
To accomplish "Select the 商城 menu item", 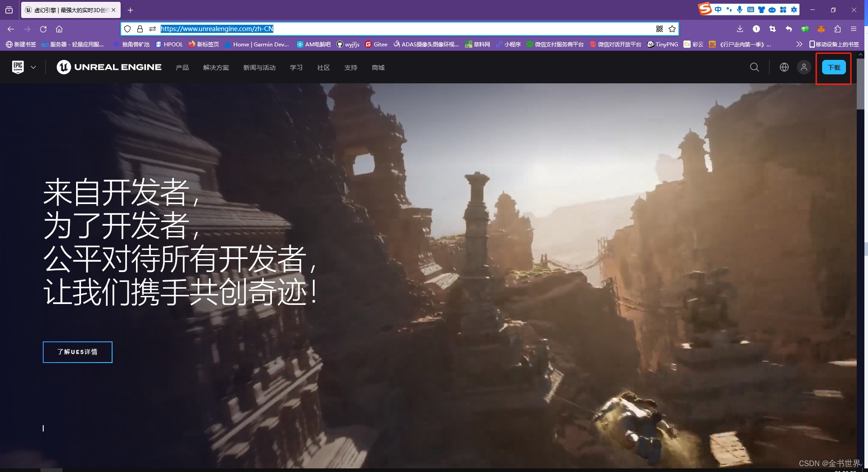I will click(x=378, y=67).
